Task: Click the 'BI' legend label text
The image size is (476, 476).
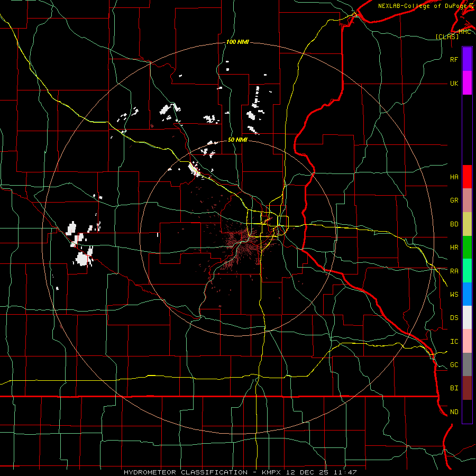Action: [454, 388]
